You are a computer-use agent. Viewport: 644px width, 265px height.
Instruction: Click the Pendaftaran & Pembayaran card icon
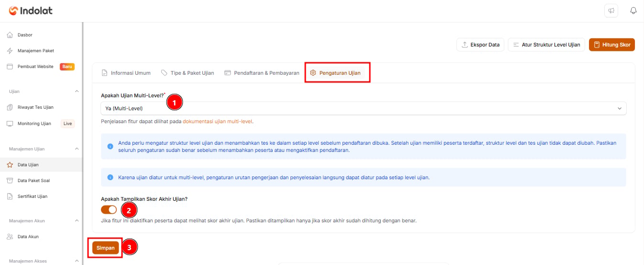(x=228, y=73)
